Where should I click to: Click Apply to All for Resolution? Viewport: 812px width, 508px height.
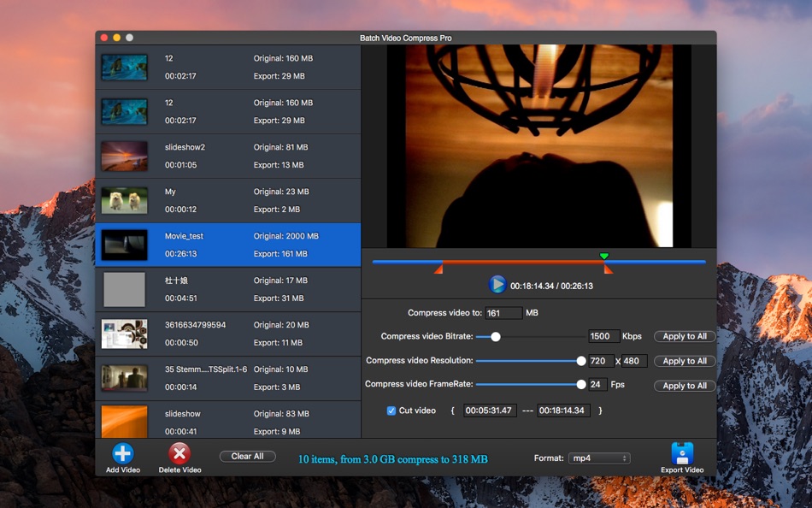(x=685, y=361)
